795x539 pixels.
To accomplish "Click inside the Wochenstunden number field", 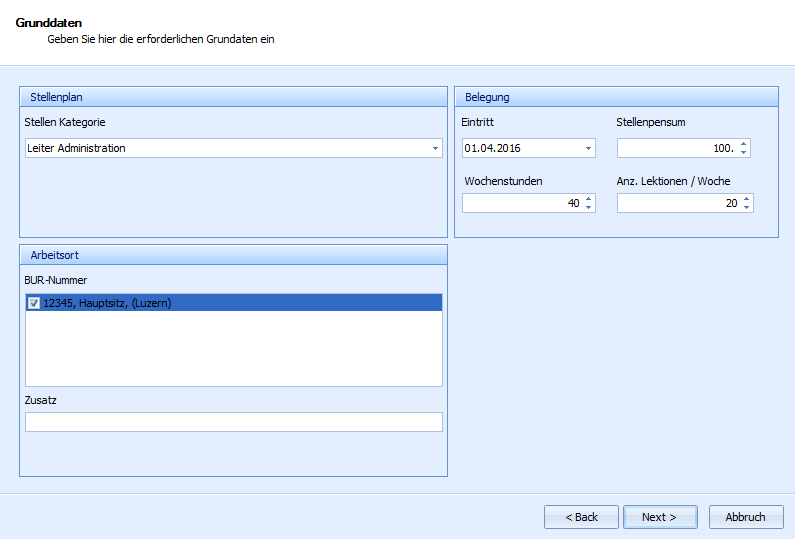I will (x=520, y=204).
